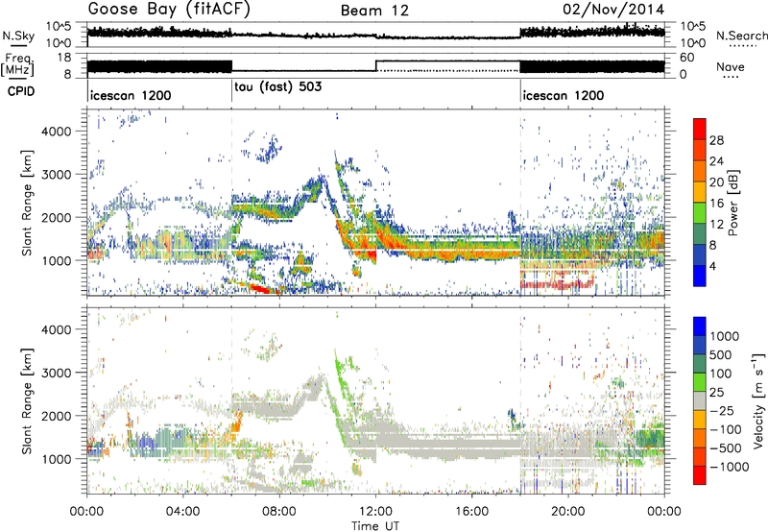The image size is (768, 532).
Task: Click the 'N.Sky' legend label
Action: pos(18,36)
